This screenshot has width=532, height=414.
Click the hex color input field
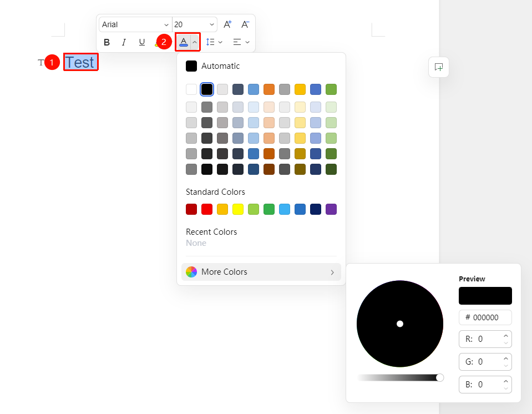coord(485,317)
